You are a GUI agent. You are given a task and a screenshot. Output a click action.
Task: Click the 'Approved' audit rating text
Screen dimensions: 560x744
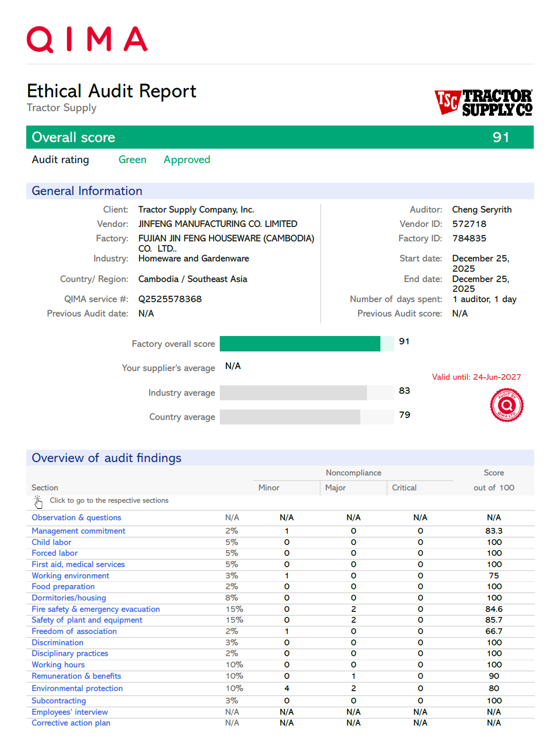187,160
